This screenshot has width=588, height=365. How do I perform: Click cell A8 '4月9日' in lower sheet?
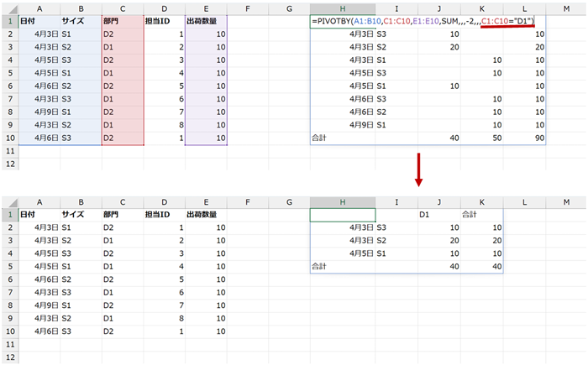point(39,305)
